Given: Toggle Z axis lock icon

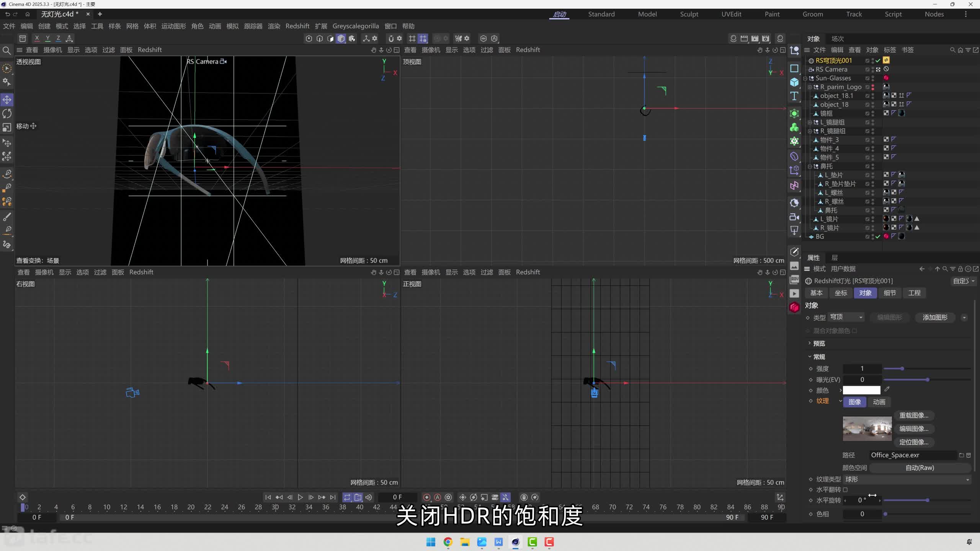Looking at the screenshot, I should click(58, 38).
